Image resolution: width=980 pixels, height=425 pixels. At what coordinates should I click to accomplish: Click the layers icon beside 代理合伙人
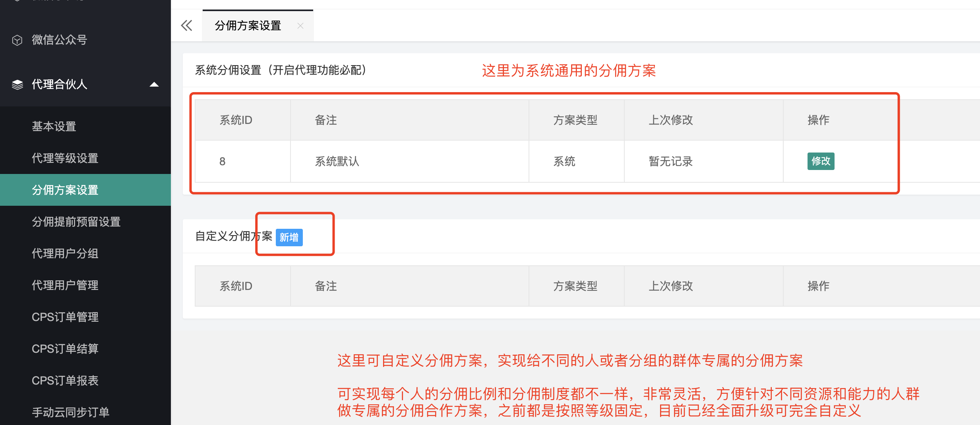pyautogui.click(x=17, y=84)
